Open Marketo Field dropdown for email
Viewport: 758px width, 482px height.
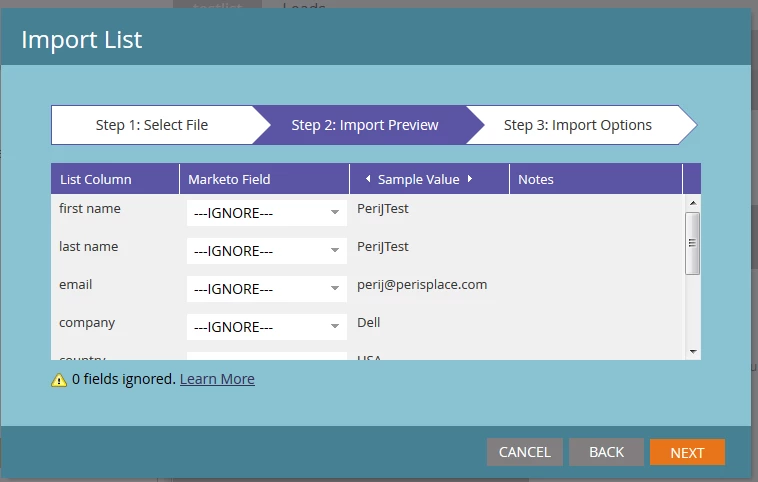point(267,289)
